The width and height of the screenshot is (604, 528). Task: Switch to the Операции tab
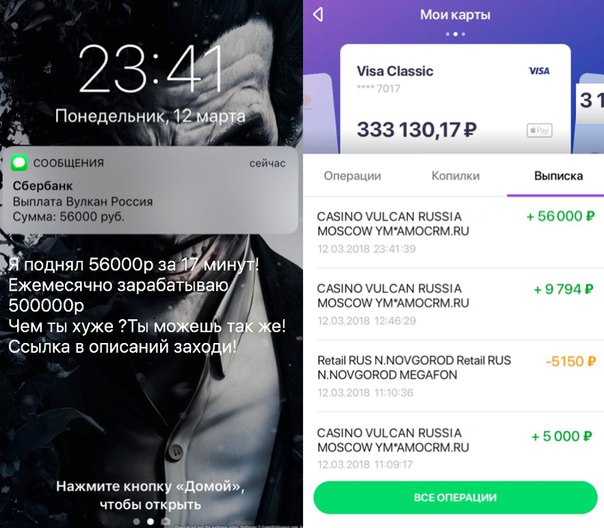tap(352, 176)
